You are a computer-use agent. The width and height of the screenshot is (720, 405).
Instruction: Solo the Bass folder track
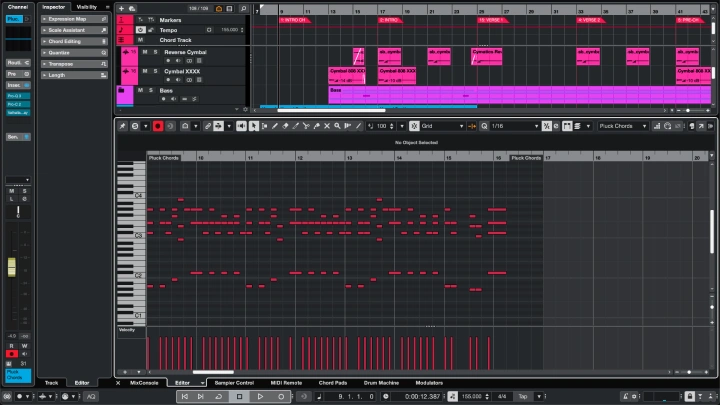151,90
